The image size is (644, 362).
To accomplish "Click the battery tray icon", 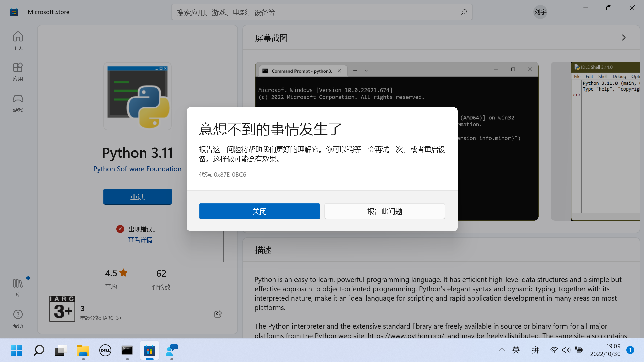I will click(x=579, y=350).
